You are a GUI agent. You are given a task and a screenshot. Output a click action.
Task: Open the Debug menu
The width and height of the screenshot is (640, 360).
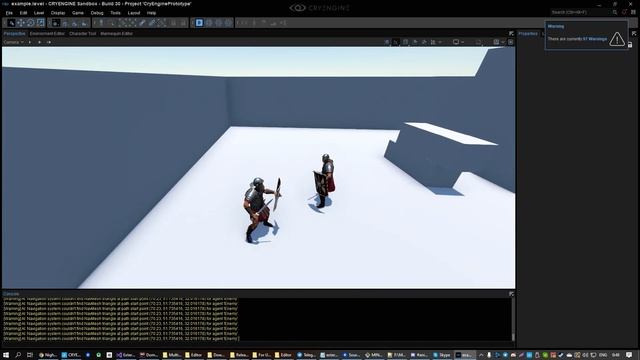coord(97,13)
